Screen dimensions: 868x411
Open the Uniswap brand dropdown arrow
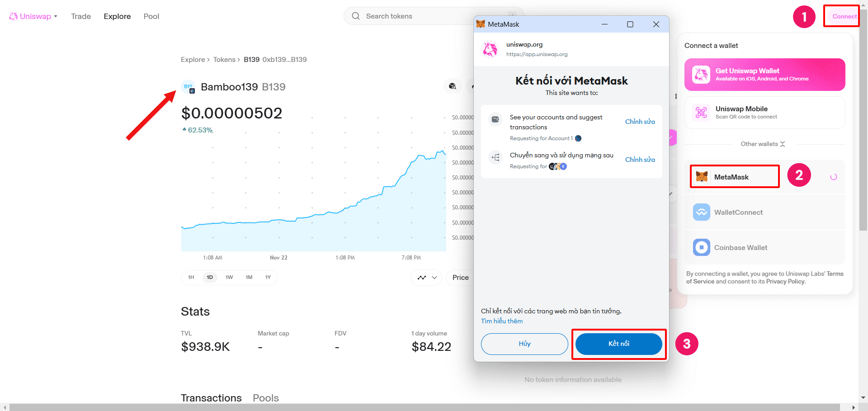click(x=56, y=16)
